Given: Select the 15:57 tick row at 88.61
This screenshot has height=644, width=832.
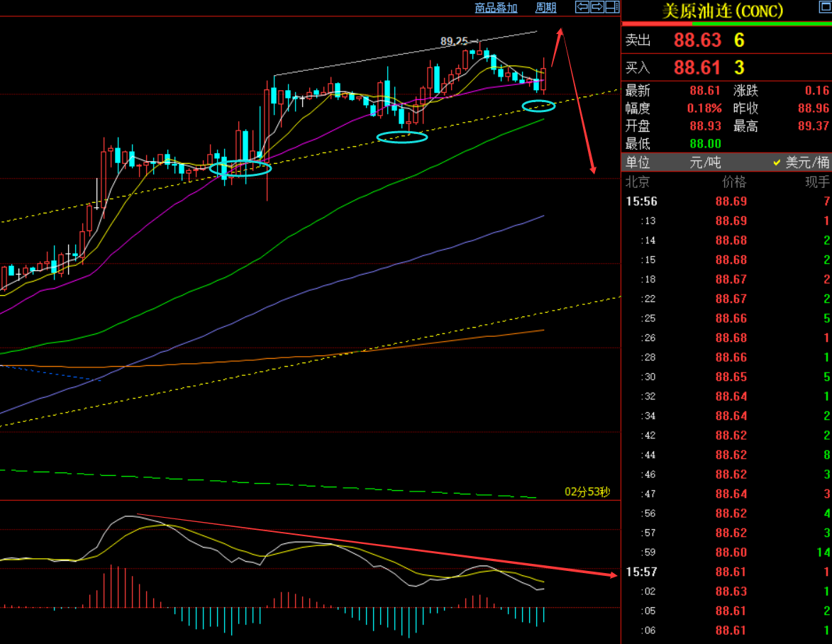Looking at the screenshot, I should pyautogui.click(x=727, y=572).
